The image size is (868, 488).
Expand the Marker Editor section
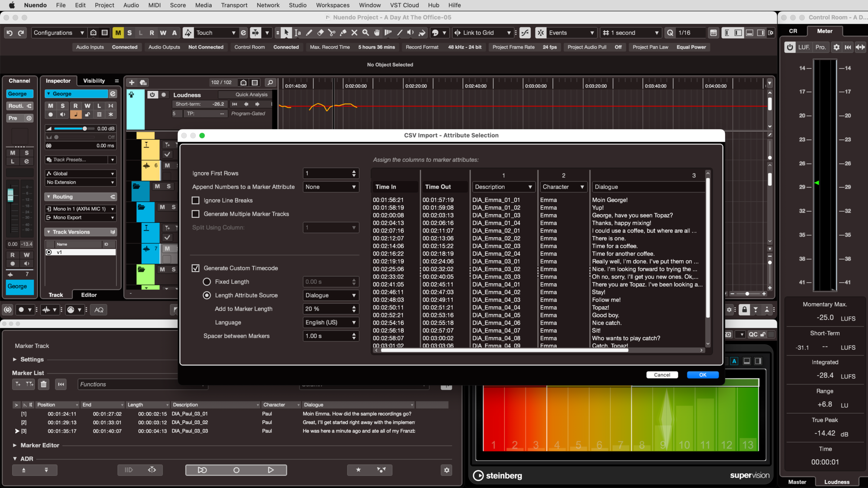(x=15, y=445)
